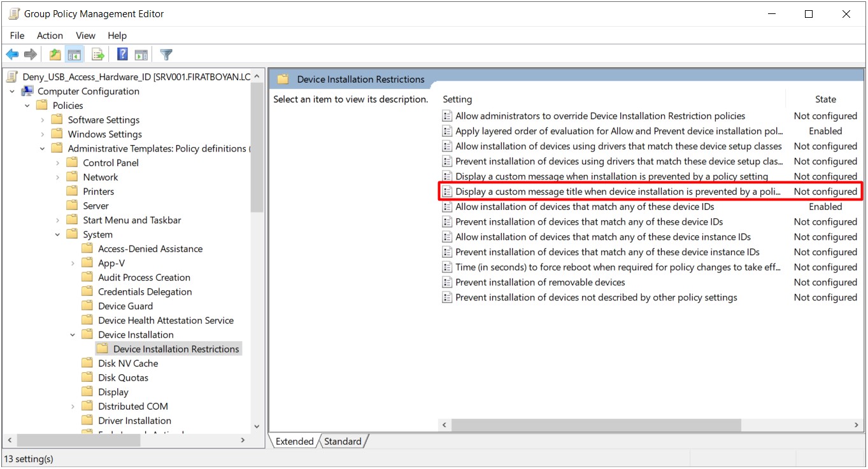Image resolution: width=868 pixels, height=469 pixels.
Task: Open the View menu
Action: pyautogui.click(x=85, y=36)
